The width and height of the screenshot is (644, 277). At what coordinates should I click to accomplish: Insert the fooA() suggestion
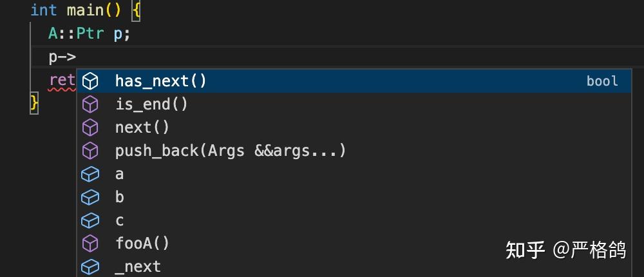tap(142, 244)
